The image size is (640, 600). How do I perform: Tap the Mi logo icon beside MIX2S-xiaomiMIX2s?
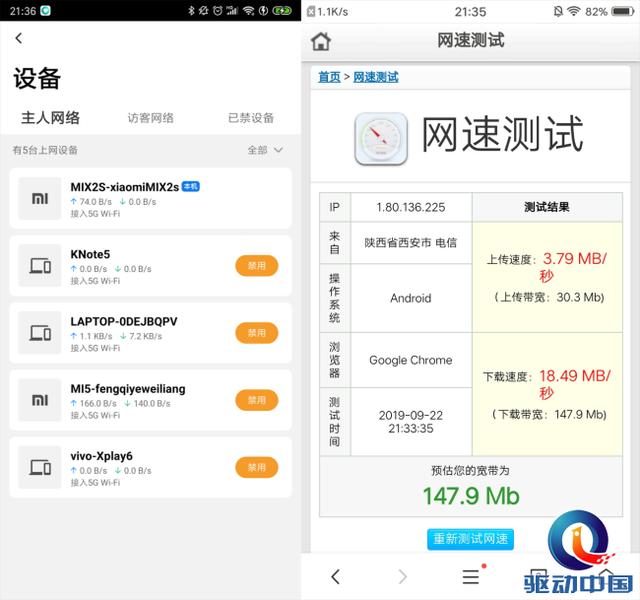(40, 199)
